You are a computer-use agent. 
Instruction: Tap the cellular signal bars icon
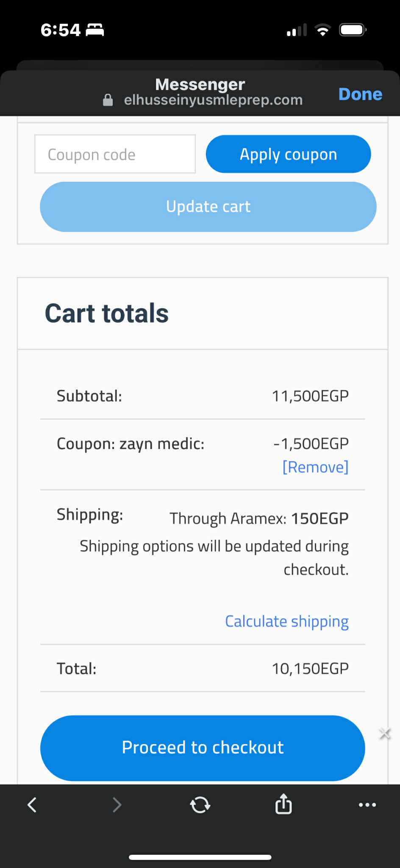[x=297, y=30]
